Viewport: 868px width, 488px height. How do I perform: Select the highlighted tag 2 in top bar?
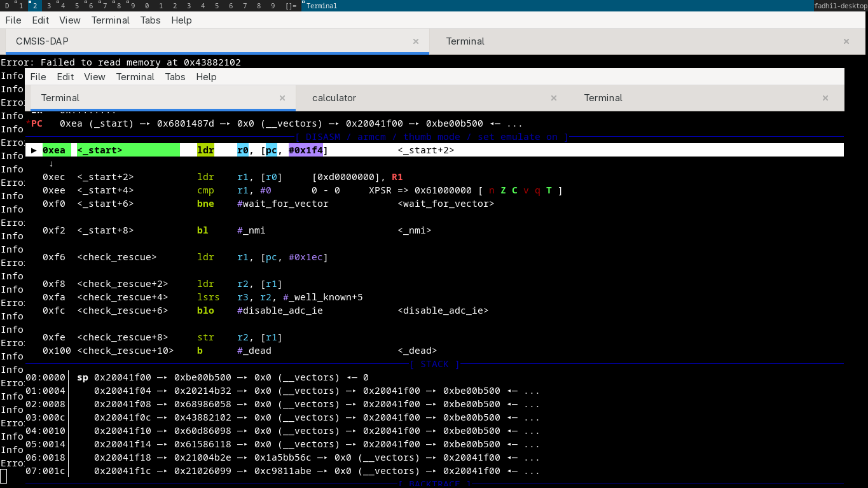pyautogui.click(x=34, y=6)
